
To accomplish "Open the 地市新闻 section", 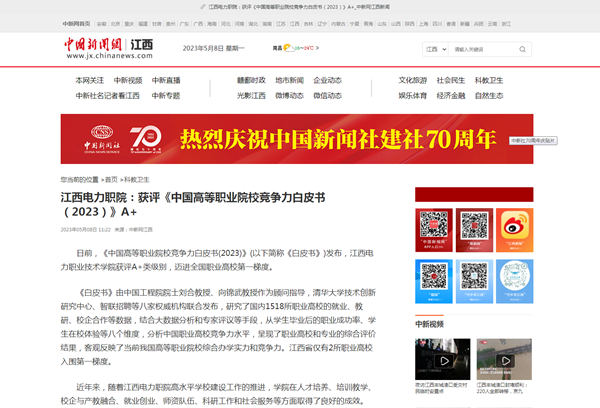I will tap(289, 80).
